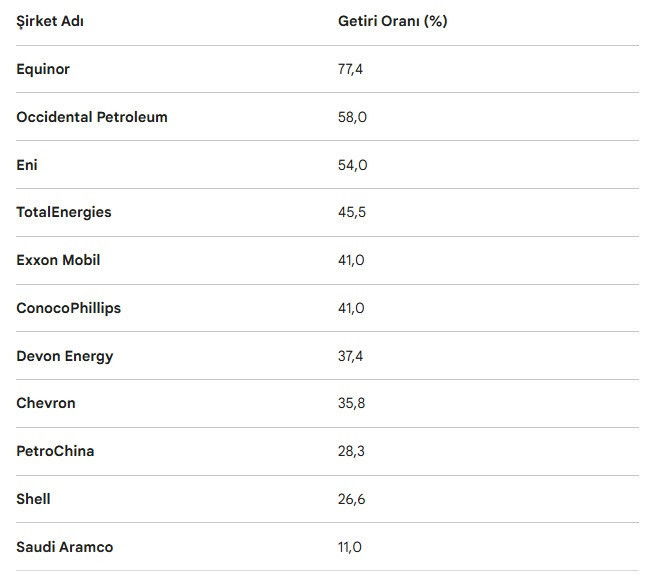Click the 77,4 return rate value
Image resolution: width=667 pixels, height=580 pixels.
point(352,69)
